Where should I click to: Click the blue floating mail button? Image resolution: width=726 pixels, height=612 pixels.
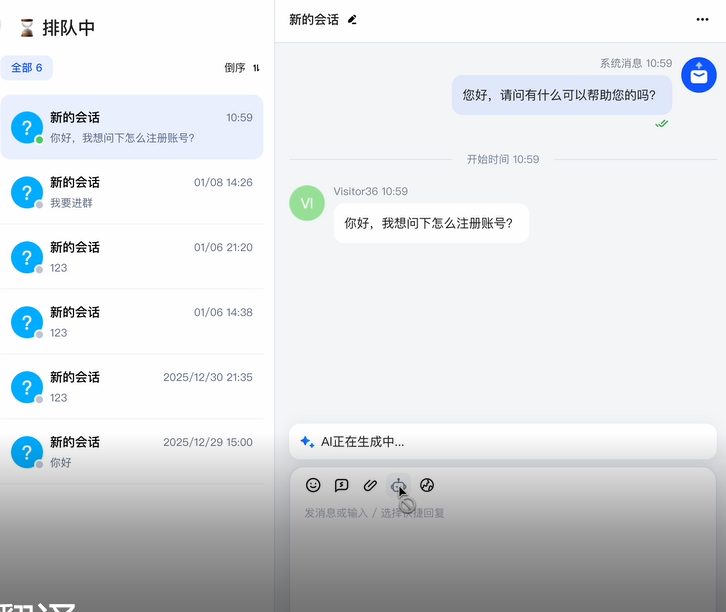coord(698,75)
